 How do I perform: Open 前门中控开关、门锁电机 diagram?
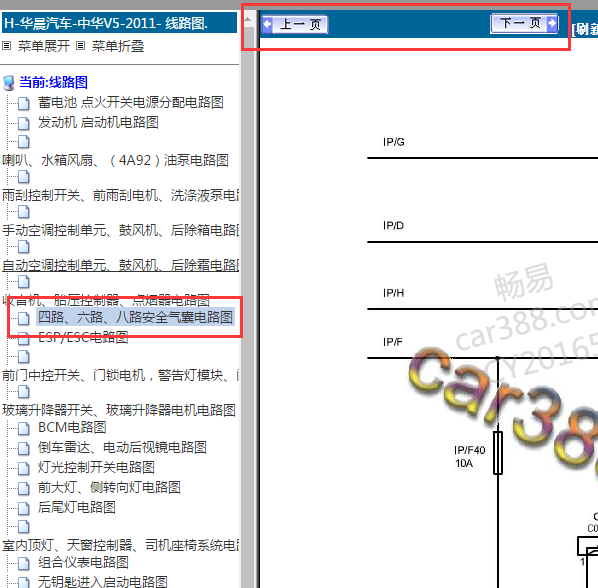(x=121, y=375)
